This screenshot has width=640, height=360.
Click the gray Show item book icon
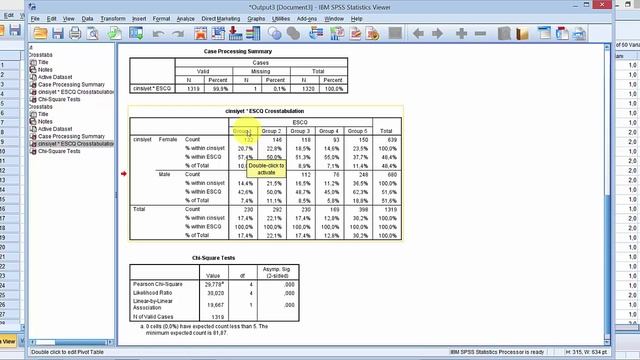(504, 33)
